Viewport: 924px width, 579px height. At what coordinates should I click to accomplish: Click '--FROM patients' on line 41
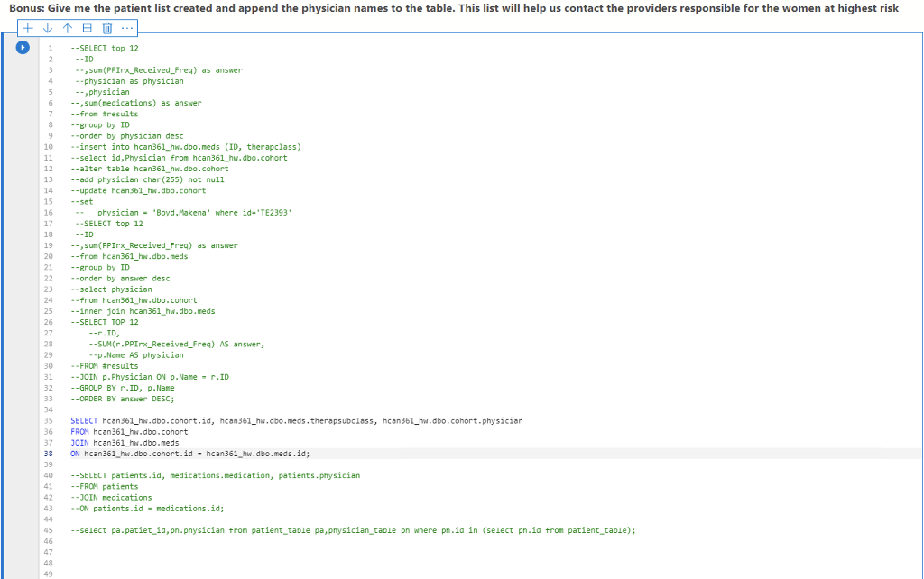point(105,486)
